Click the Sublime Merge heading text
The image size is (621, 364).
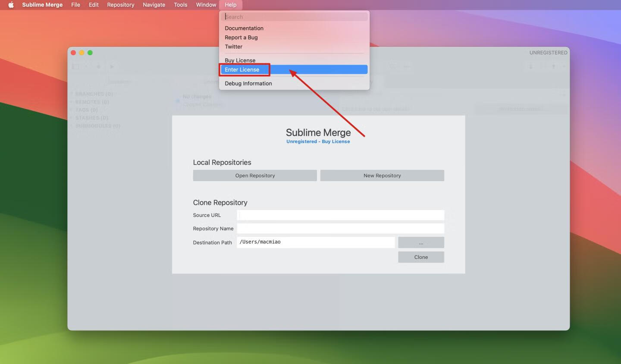click(x=318, y=132)
